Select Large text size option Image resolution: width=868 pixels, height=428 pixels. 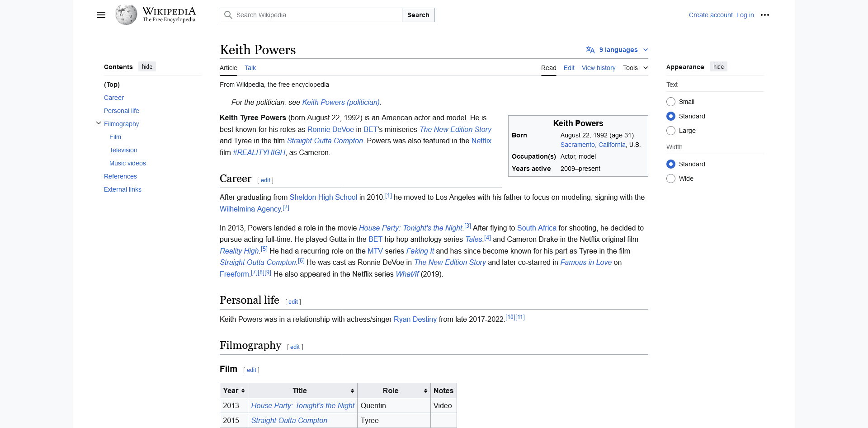pos(671,131)
